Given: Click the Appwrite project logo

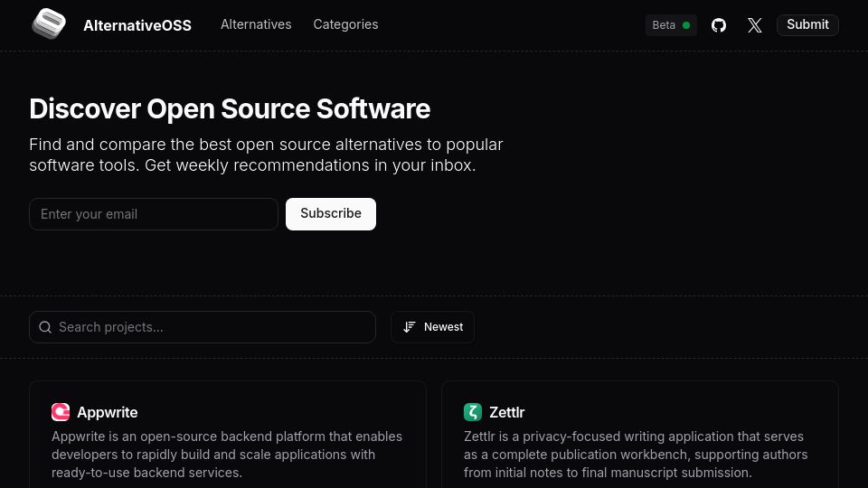Looking at the screenshot, I should pyautogui.click(x=61, y=412).
